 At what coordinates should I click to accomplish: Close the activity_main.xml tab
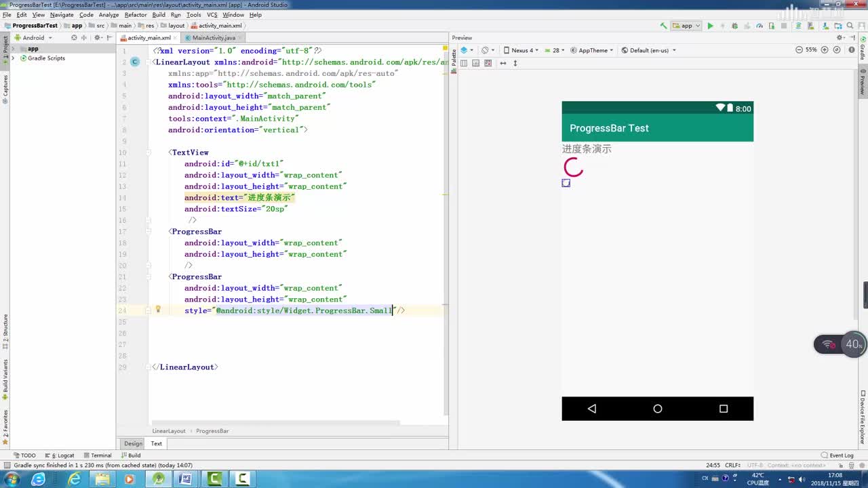(x=176, y=38)
